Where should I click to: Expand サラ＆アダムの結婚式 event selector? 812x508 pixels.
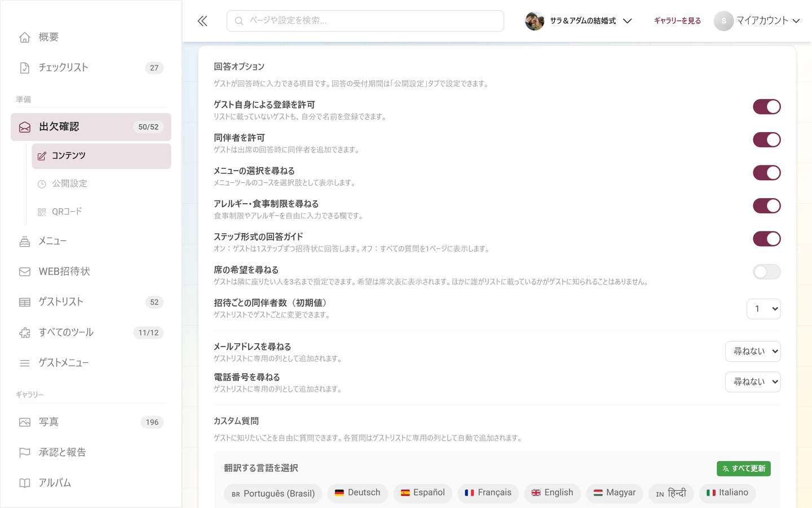(x=579, y=21)
